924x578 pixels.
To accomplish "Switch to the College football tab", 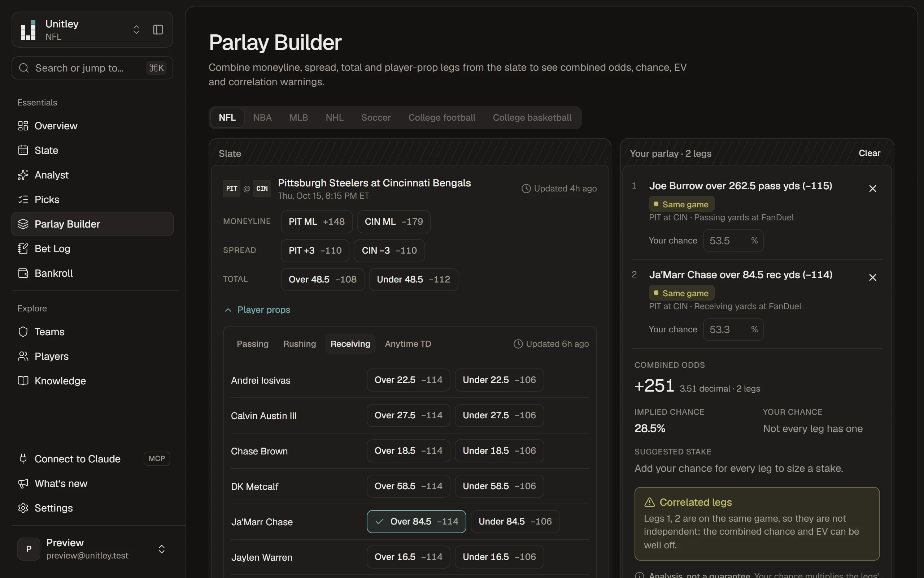I will click(442, 117).
